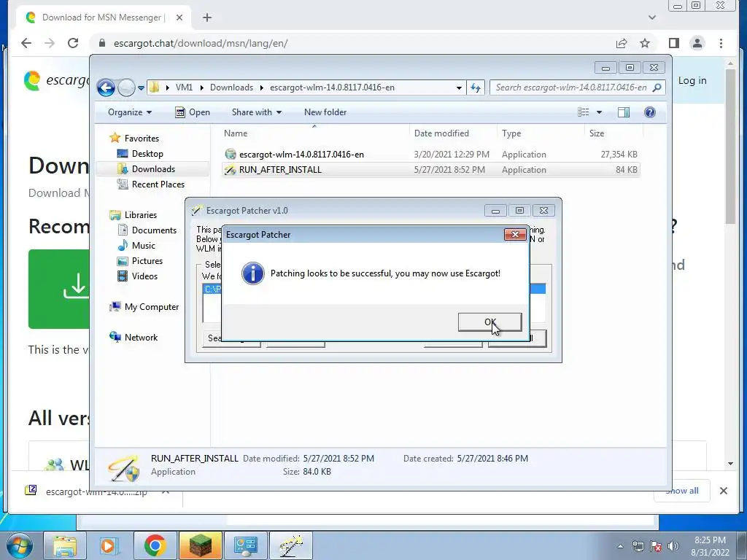
Task: Click Log in on the Escargot page
Action: [692, 80]
